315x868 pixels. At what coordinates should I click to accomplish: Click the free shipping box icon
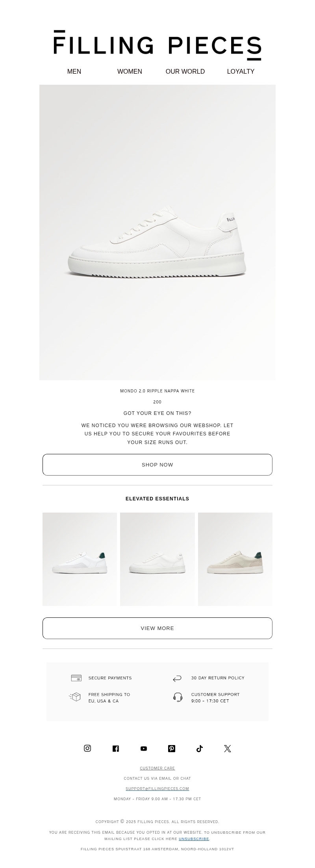click(x=75, y=697)
